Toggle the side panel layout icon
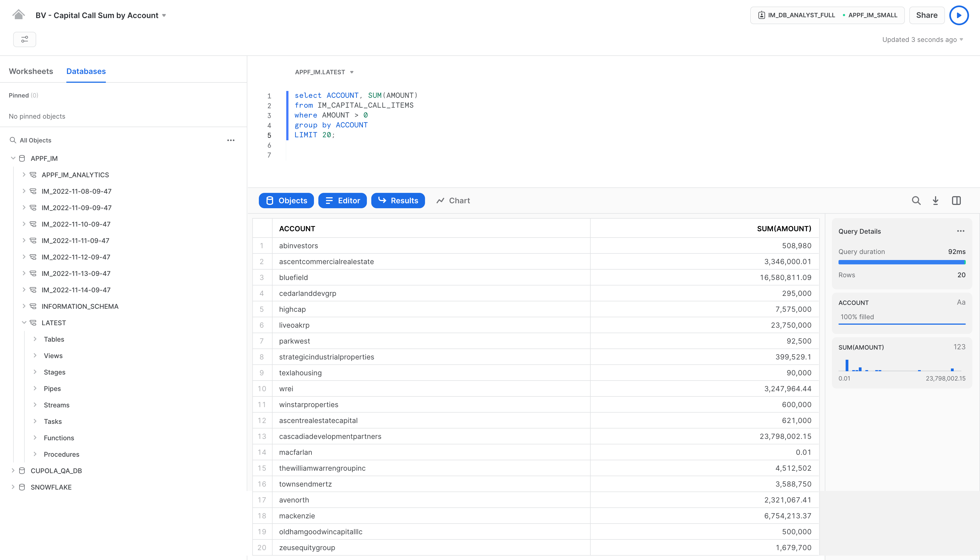The height and width of the screenshot is (560, 980). click(x=956, y=200)
